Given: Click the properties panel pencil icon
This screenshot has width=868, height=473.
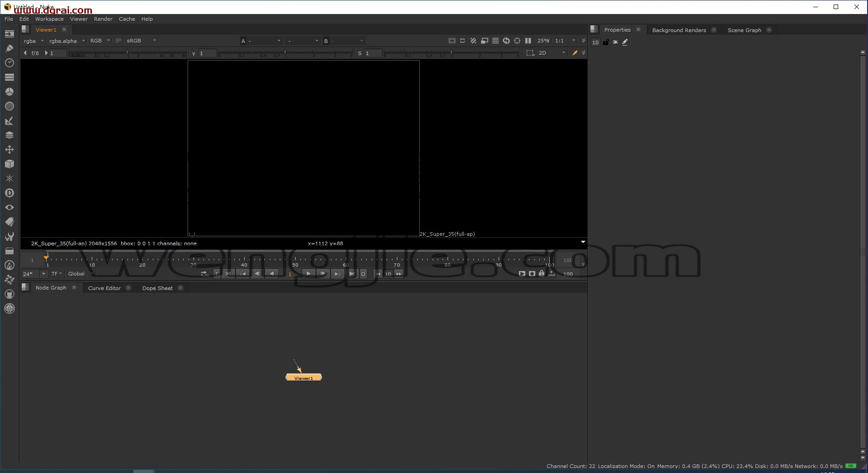Looking at the screenshot, I should tap(625, 42).
